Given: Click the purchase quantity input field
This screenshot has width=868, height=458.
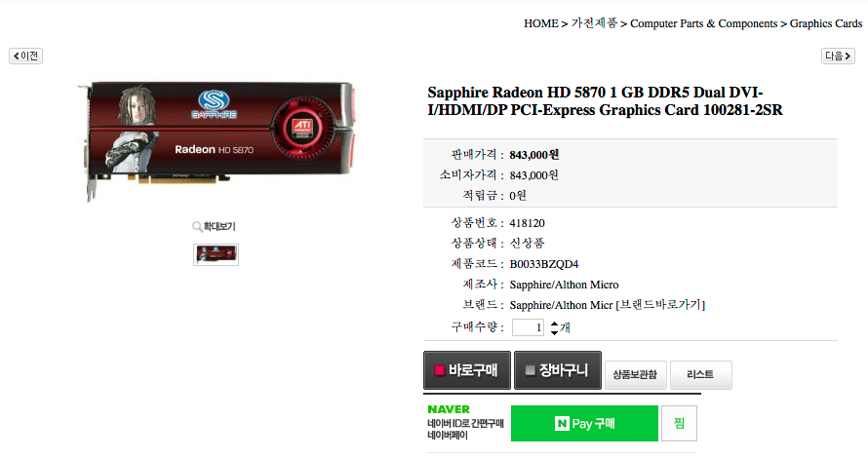Looking at the screenshot, I should point(528,327).
